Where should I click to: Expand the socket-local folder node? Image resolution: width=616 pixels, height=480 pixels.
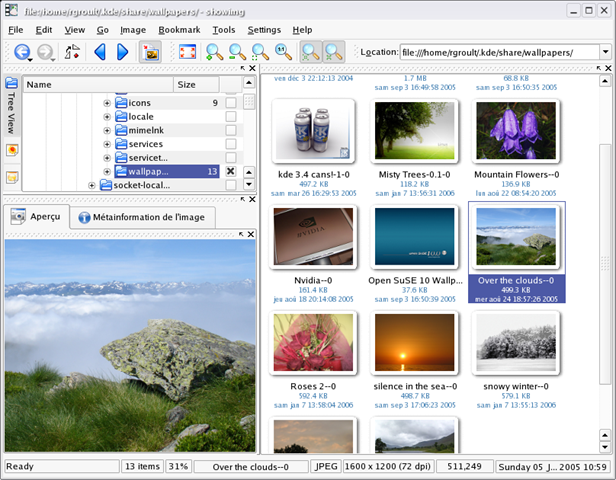pyautogui.click(x=92, y=185)
